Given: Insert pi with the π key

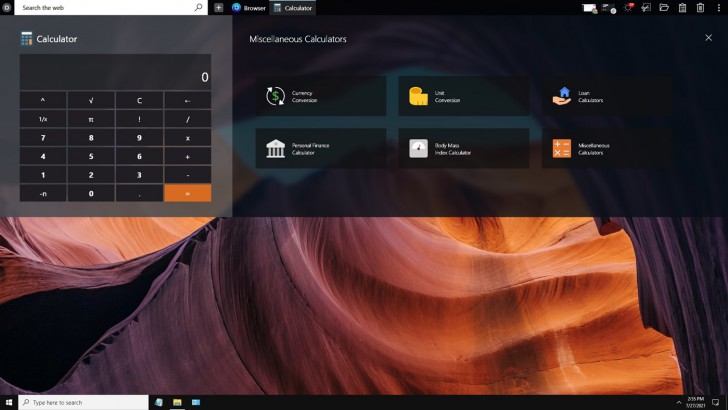Looking at the screenshot, I should [x=91, y=119].
